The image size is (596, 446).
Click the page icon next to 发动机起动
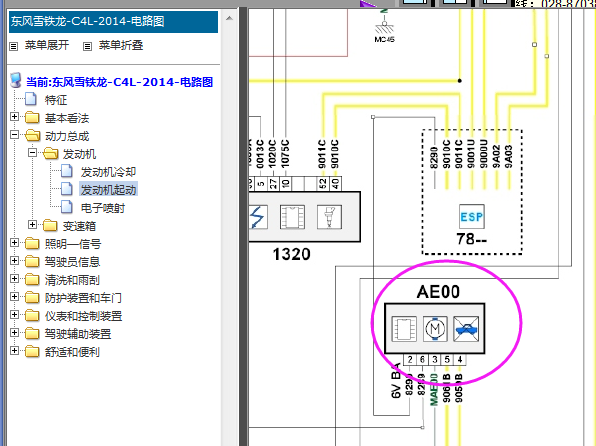pos(67,189)
